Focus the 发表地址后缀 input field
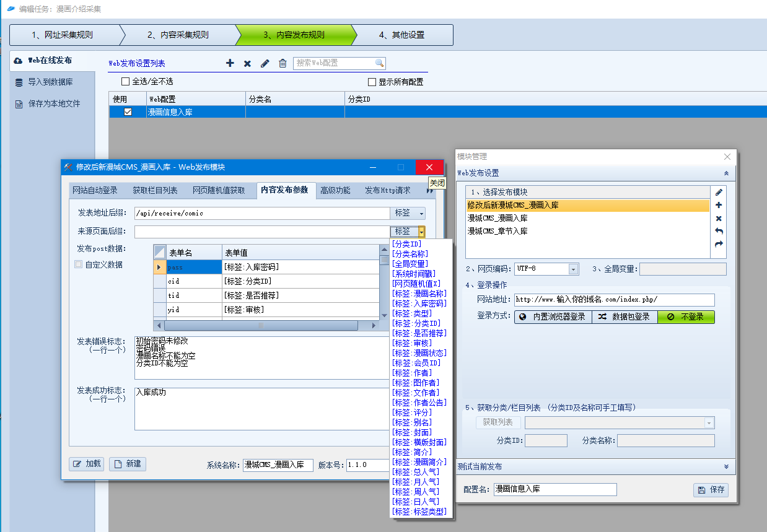767x532 pixels. (262, 213)
